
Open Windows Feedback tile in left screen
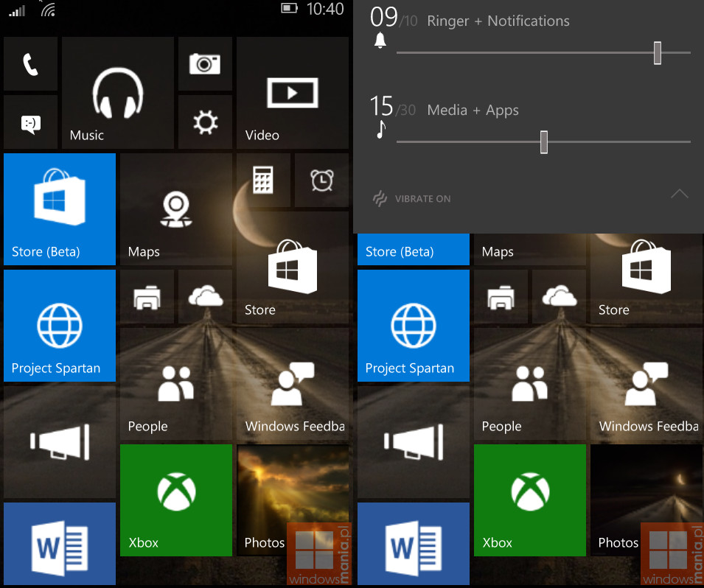coord(293,384)
